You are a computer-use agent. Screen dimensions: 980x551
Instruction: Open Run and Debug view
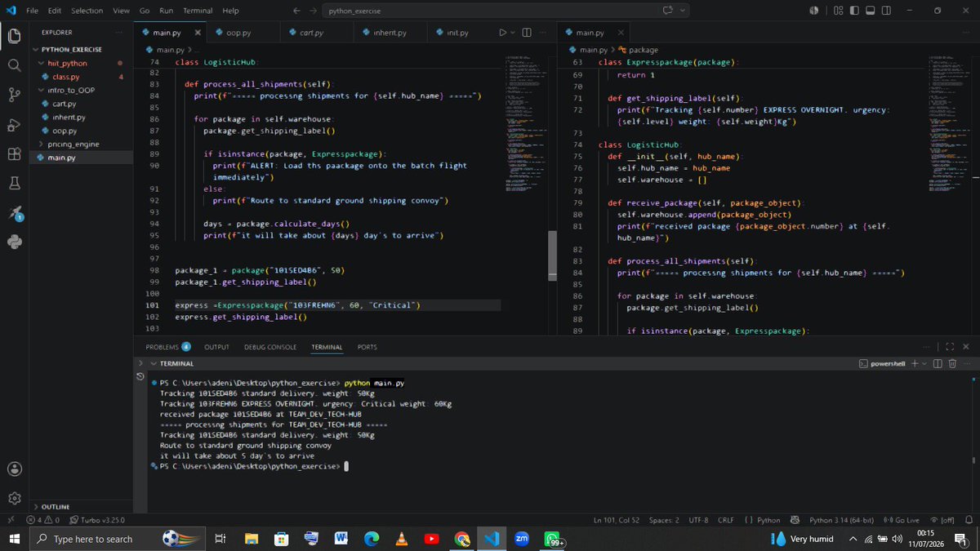click(14, 125)
